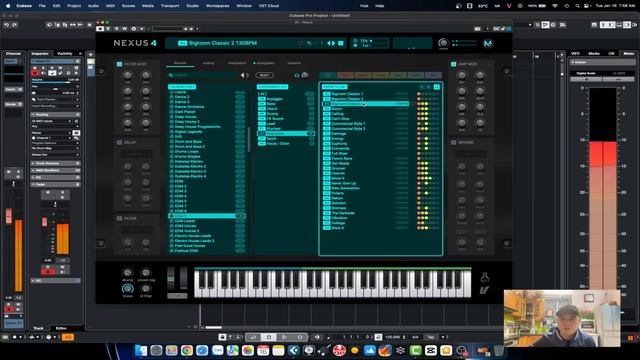Open Safari from the Dock
The width and height of the screenshot is (640, 360).
(202, 350)
